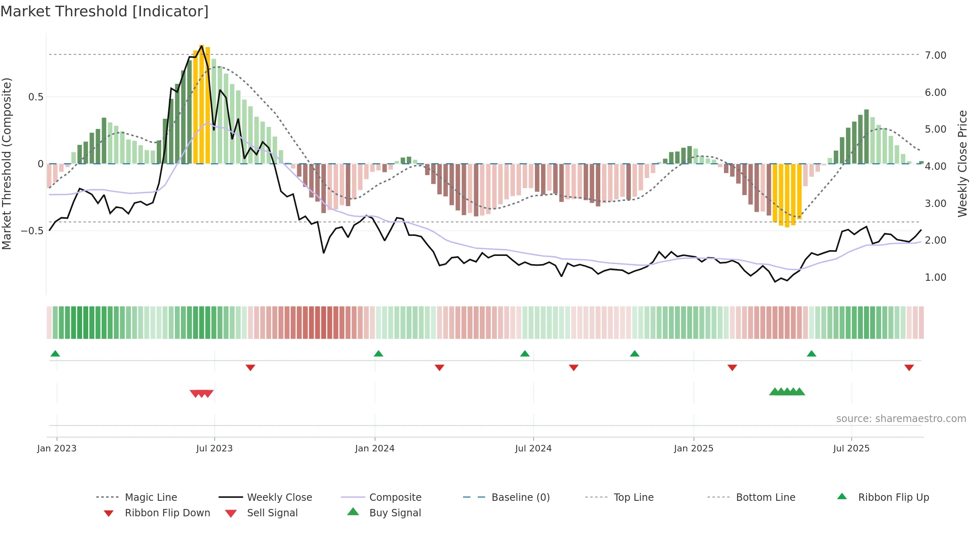Click the Ribbon Flip Up marker just before Jul 2024

[x=525, y=353]
